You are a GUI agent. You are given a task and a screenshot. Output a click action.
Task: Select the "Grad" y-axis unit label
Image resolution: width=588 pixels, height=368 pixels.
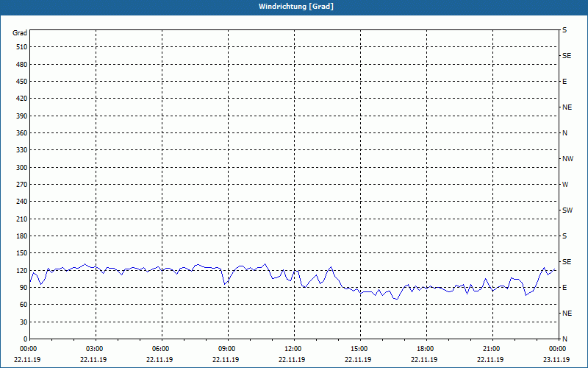[20, 33]
